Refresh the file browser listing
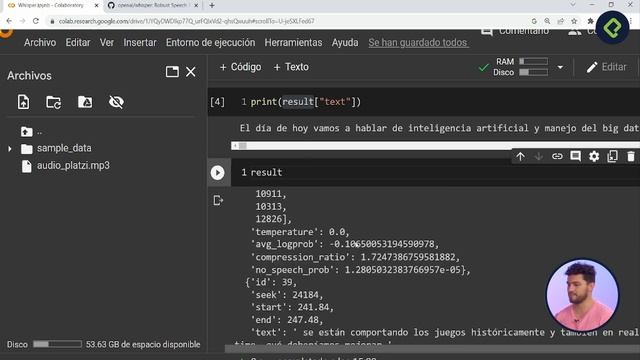 [x=53, y=102]
